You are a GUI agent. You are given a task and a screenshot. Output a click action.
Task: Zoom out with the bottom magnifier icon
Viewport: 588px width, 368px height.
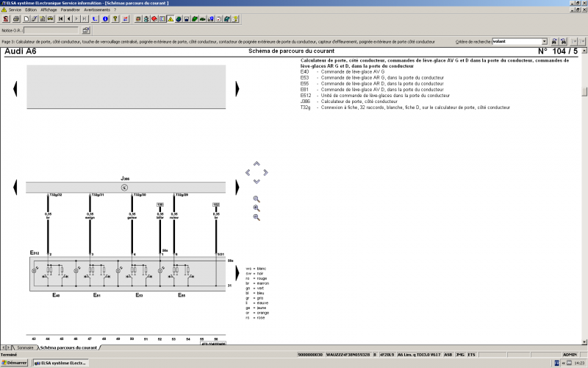pos(257,217)
